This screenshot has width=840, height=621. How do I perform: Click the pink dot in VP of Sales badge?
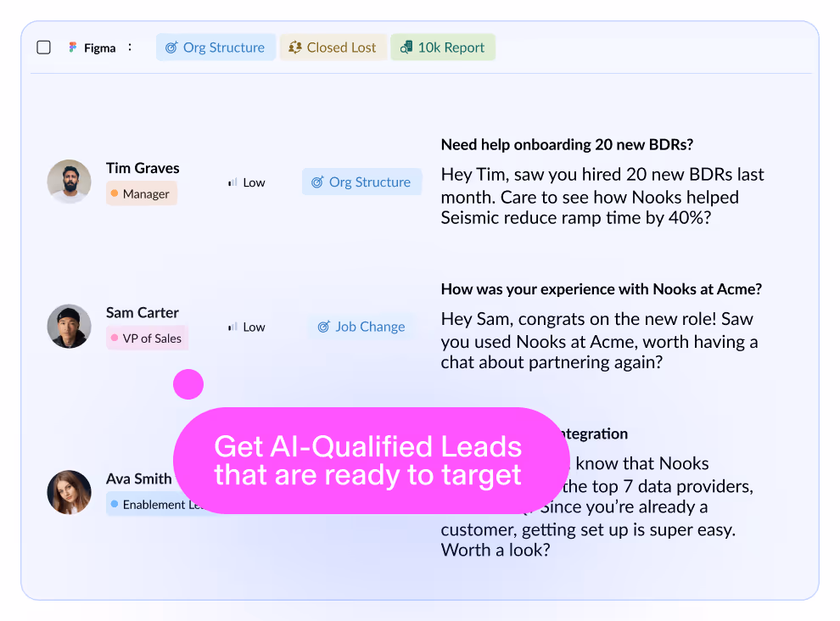click(x=114, y=338)
